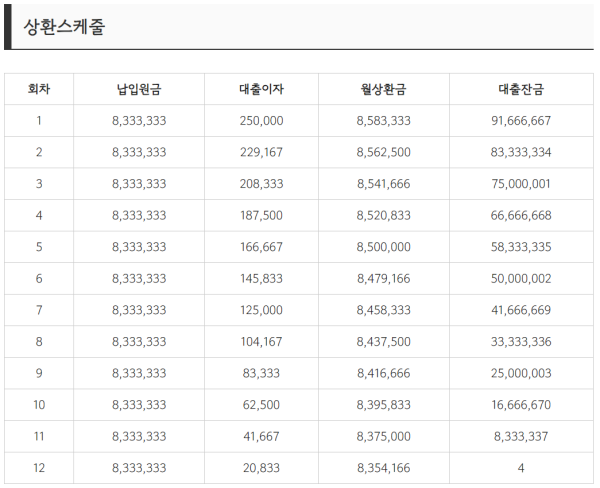Select 납입원금 8,333,333 in round 4 row
This screenshot has height=488, width=600.
[139, 215]
